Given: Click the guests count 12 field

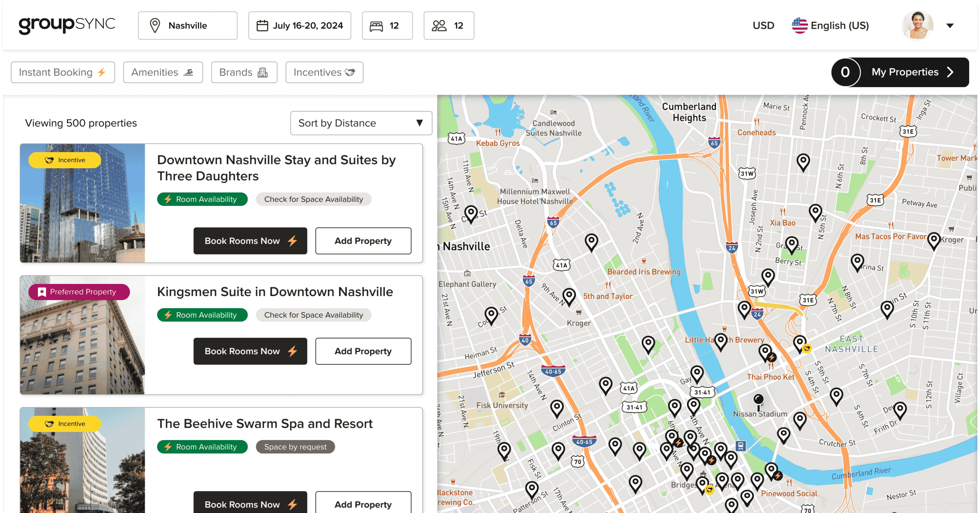Looking at the screenshot, I should pyautogui.click(x=449, y=25).
